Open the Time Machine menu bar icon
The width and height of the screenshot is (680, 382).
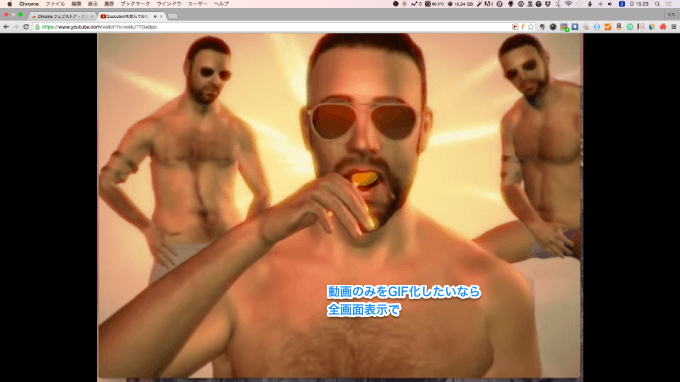579,4
